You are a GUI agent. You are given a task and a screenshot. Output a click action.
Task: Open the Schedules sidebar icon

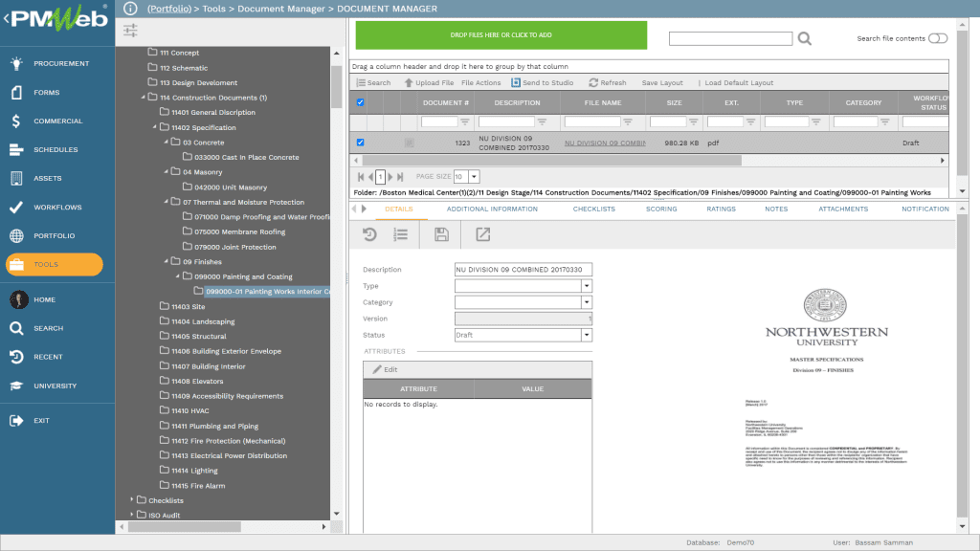(x=16, y=149)
